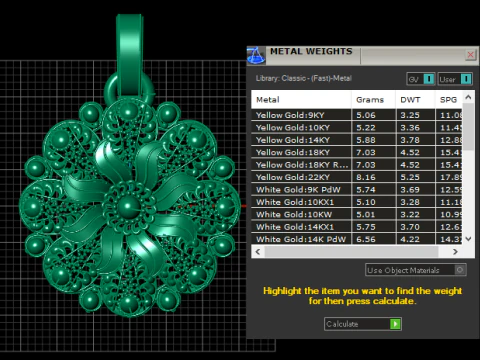Click the table scroll up arrow
Image resolution: width=480 pixels, height=360 pixels.
pos(468,97)
